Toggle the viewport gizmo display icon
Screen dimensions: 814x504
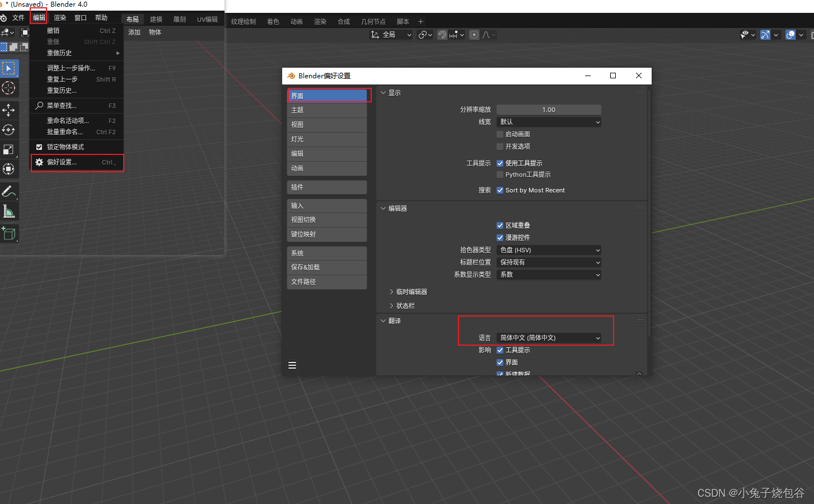(x=765, y=35)
